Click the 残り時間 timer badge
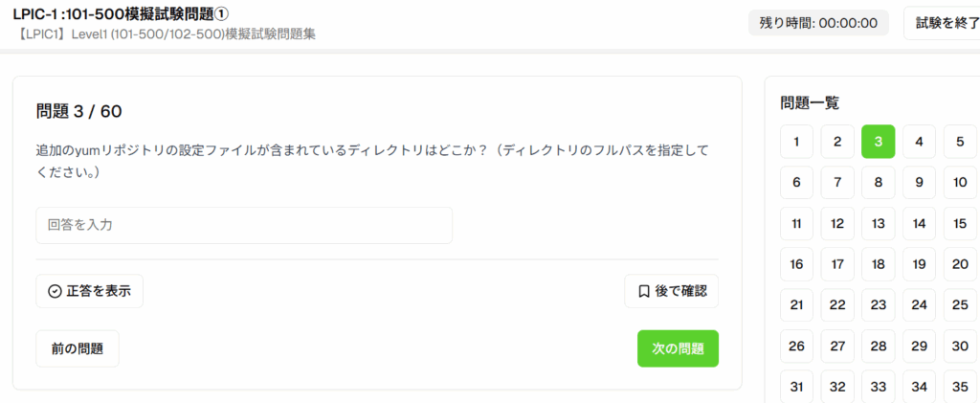The width and height of the screenshot is (980, 403). 818,23
